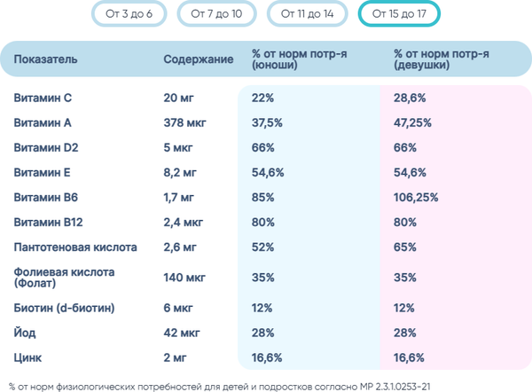Click the active "От 15 до 17" tab

coord(398,14)
